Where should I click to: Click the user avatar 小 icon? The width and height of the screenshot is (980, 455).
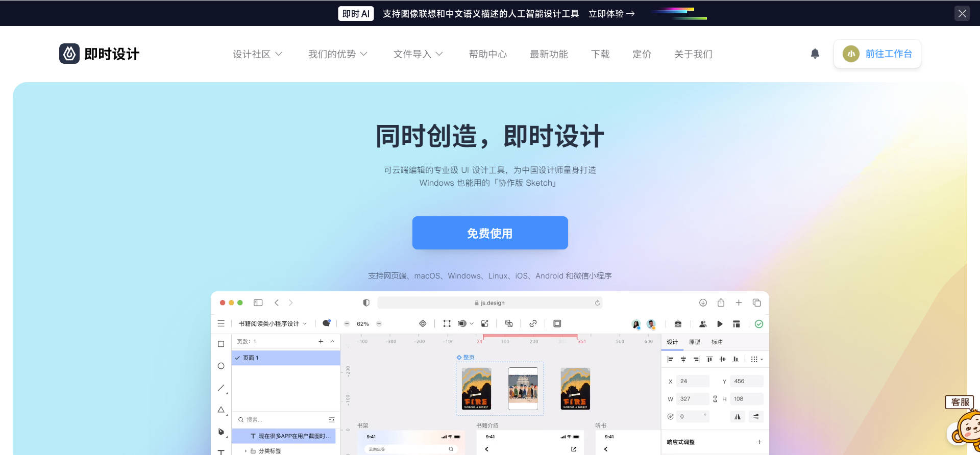click(x=851, y=54)
